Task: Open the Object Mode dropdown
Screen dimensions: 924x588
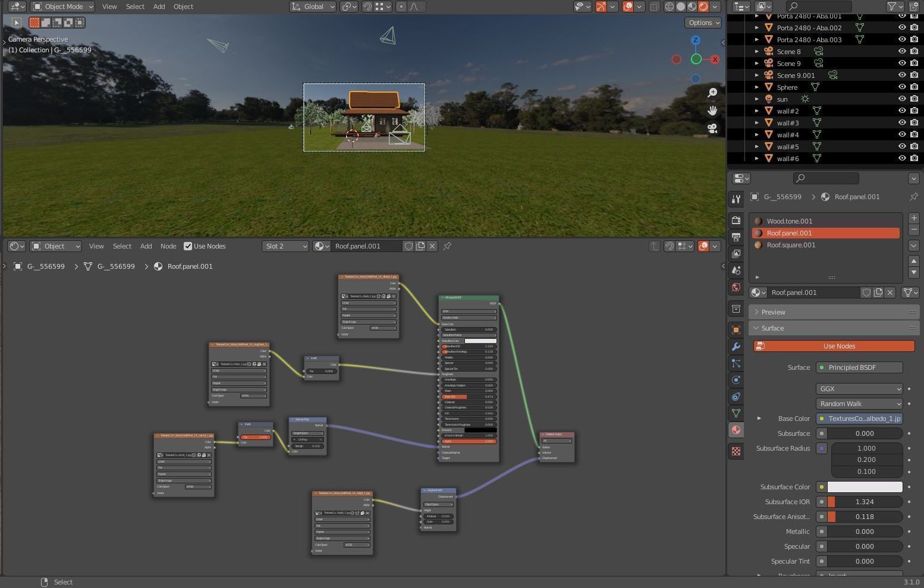Action: pos(62,7)
